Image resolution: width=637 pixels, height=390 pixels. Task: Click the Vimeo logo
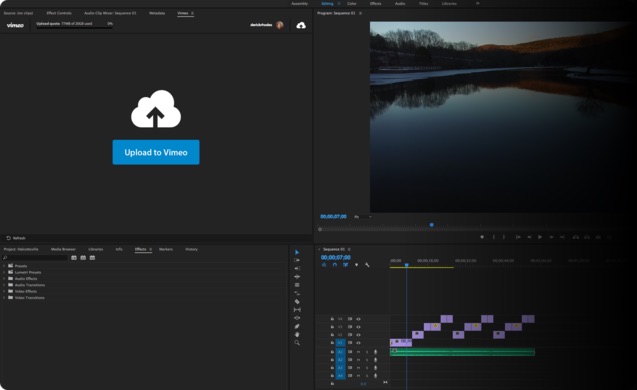pos(15,25)
